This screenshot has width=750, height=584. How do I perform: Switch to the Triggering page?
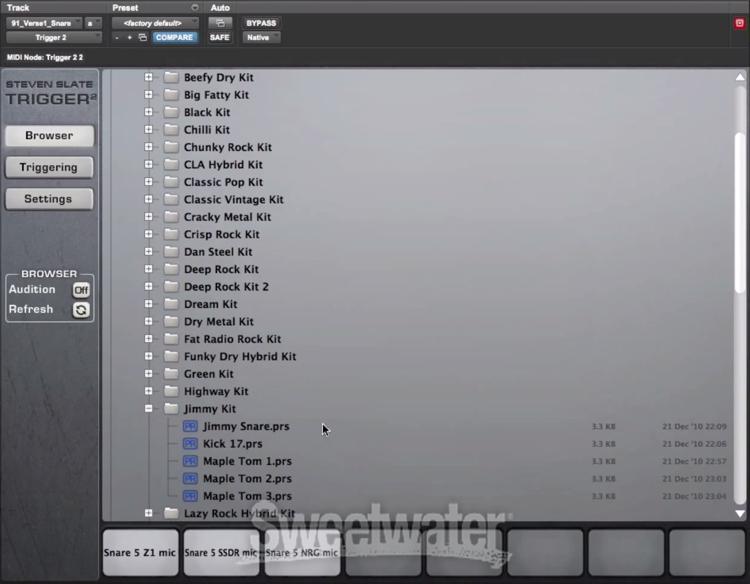[49, 167]
